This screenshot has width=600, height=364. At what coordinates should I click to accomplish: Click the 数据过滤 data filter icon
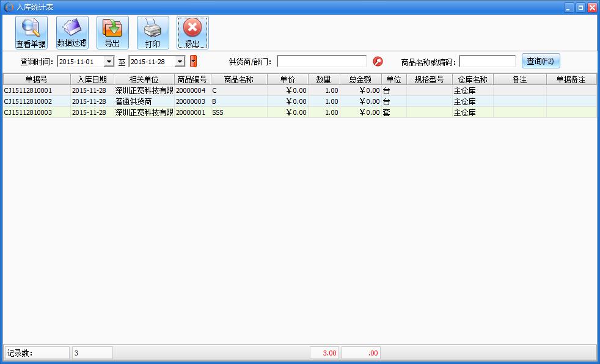coord(72,32)
